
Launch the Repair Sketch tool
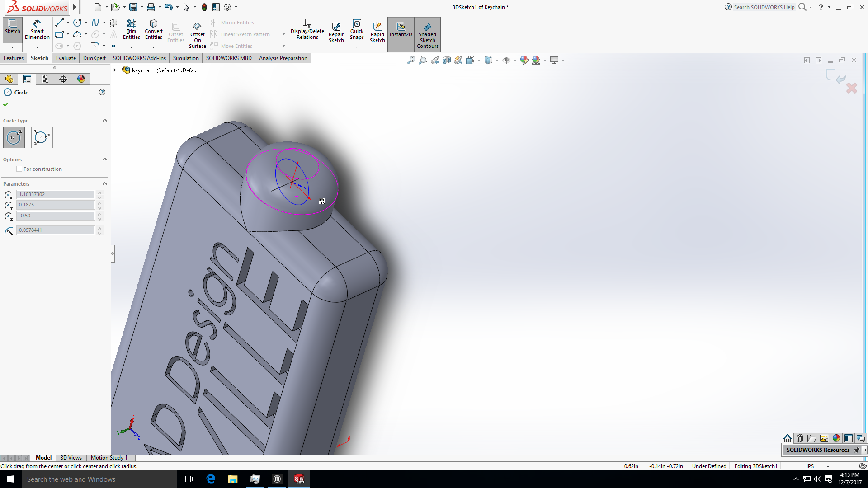point(336,32)
